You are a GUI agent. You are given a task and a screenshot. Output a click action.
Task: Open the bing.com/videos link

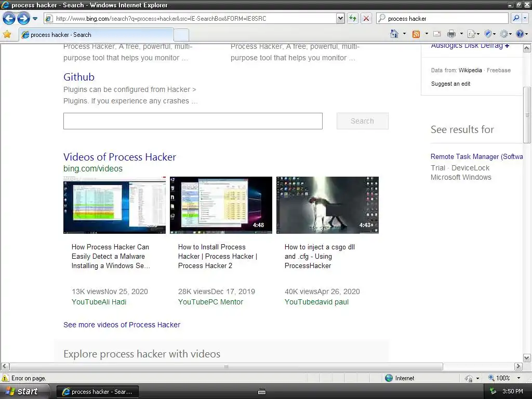coord(93,169)
